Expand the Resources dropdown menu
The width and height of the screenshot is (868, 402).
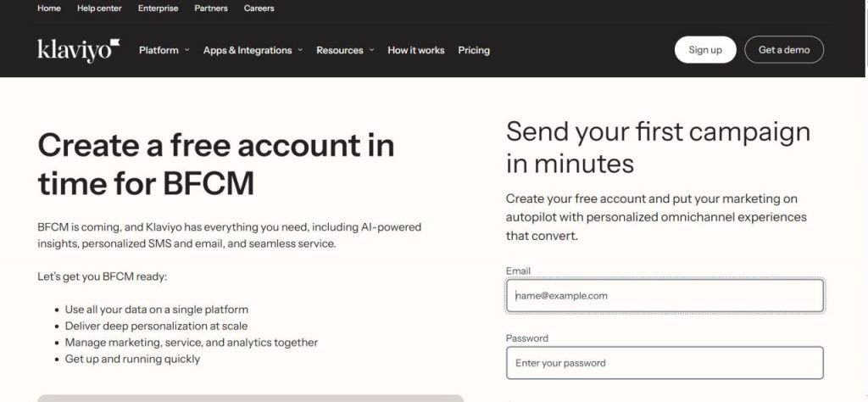click(344, 50)
